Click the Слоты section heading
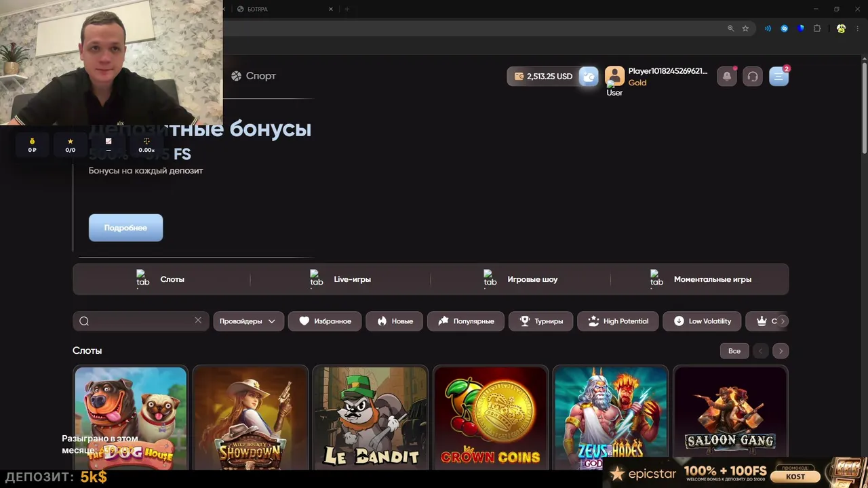The height and width of the screenshot is (488, 868). [x=87, y=350]
